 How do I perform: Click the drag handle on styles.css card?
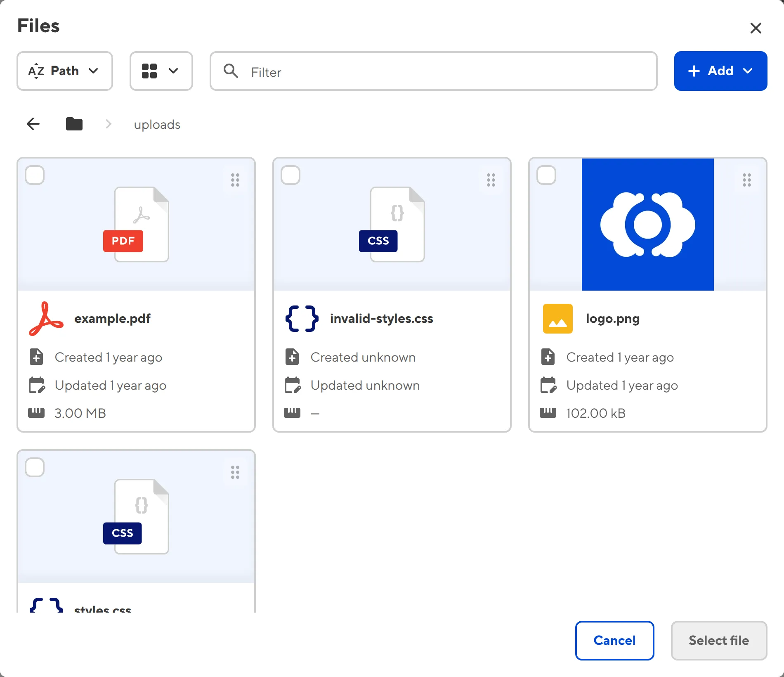[x=235, y=472]
